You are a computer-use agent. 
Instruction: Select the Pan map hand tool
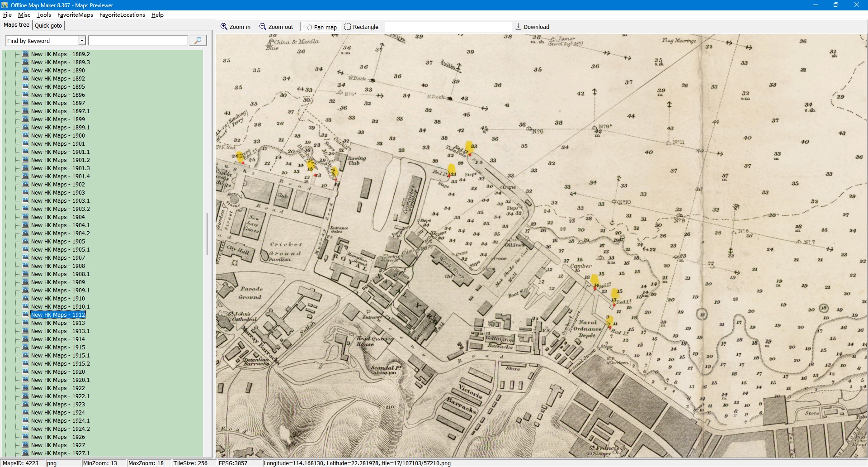(310, 27)
